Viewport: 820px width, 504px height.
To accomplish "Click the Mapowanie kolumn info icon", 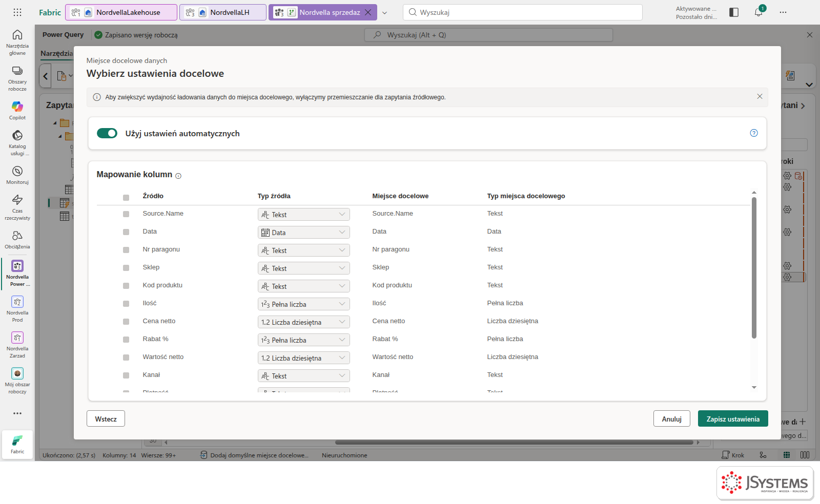I will 178,176.
